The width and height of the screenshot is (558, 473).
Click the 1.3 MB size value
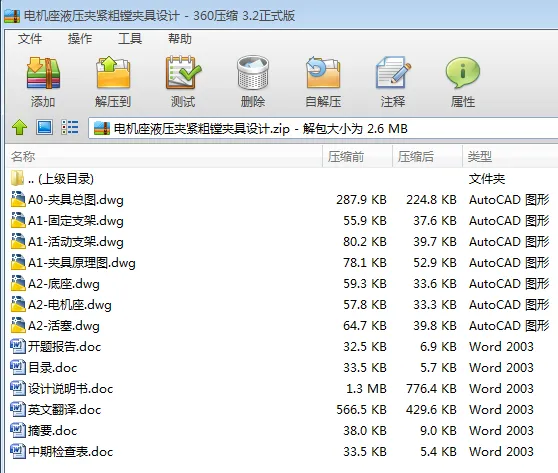(367, 389)
